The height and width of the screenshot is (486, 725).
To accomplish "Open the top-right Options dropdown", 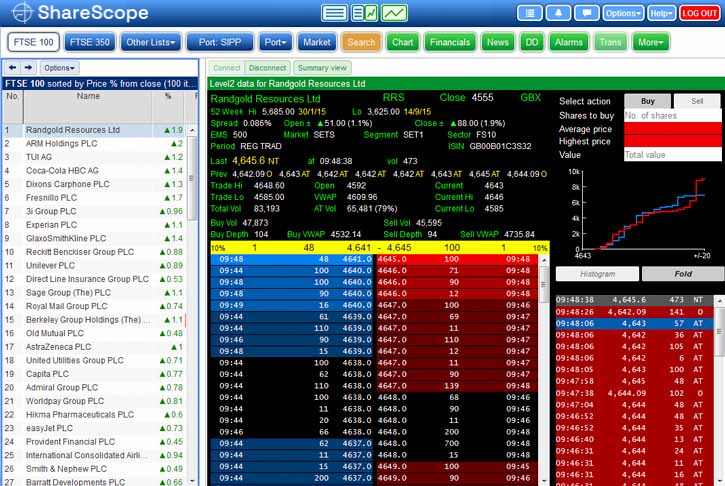I will [x=623, y=13].
